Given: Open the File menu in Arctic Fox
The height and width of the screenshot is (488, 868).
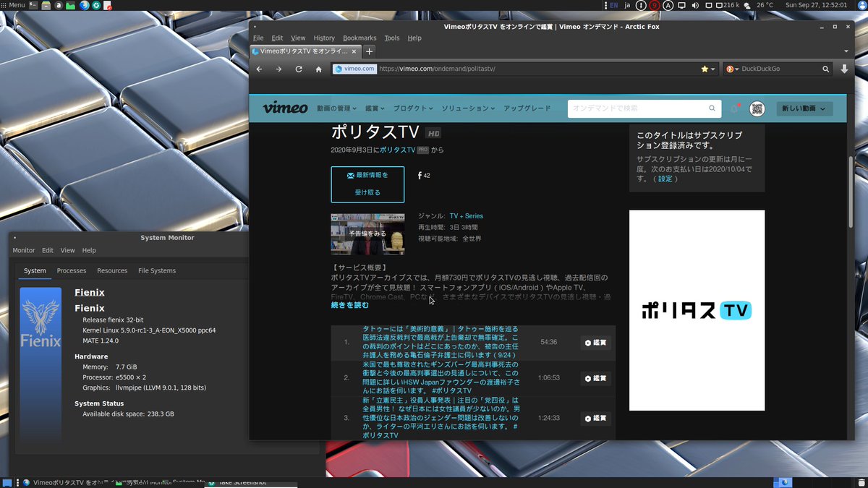Looking at the screenshot, I should pyautogui.click(x=258, y=38).
